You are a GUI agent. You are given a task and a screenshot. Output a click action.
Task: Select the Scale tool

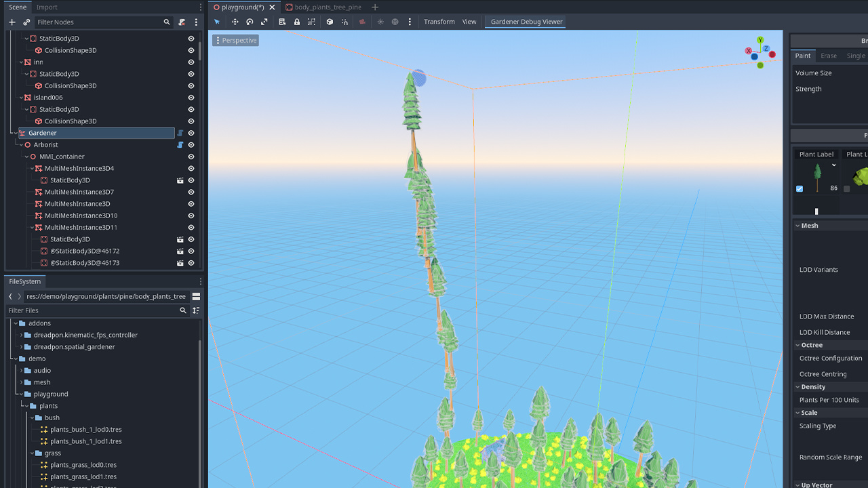pyautogui.click(x=264, y=21)
